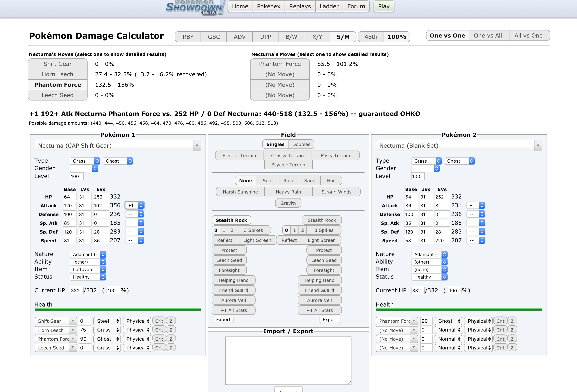Toggle Aurora Veil on Pokémon 1's side

233,300
